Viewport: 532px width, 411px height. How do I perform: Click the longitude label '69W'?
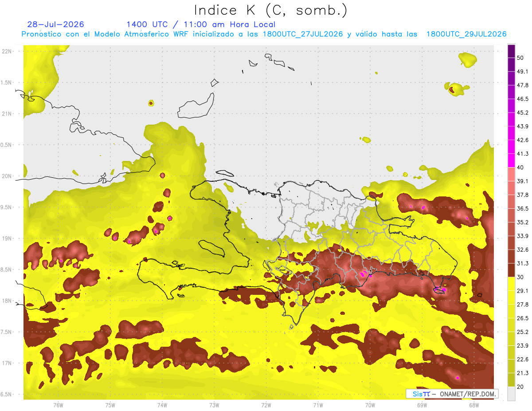click(x=422, y=405)
